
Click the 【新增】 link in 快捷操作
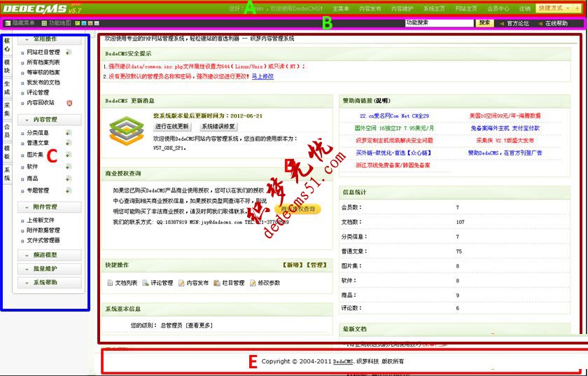tap(293, 265)
